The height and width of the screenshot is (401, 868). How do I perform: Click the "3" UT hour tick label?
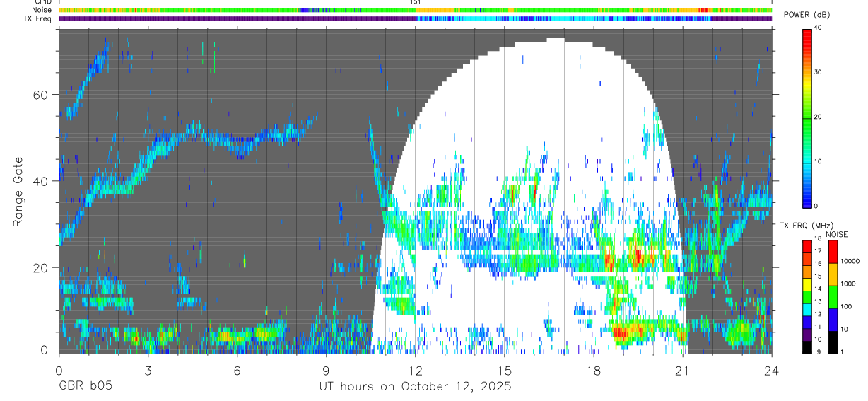(x=148, y=370)
